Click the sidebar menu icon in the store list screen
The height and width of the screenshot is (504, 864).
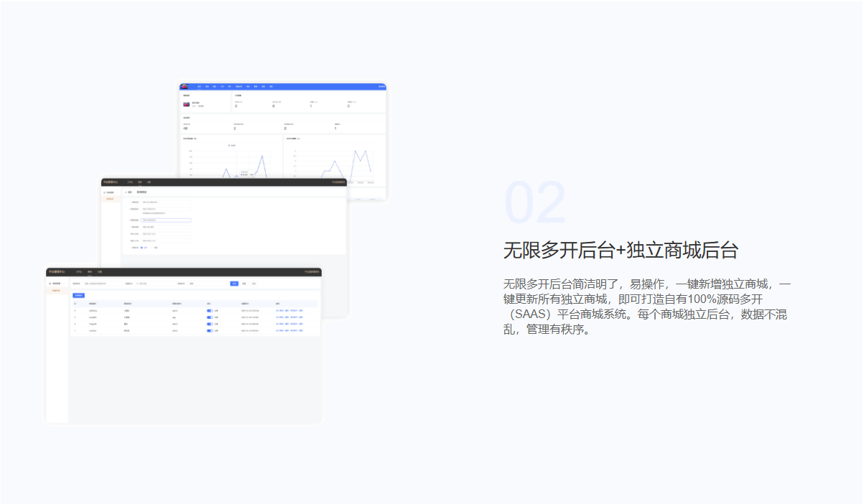pyautogui.click(x=50, y=284)
